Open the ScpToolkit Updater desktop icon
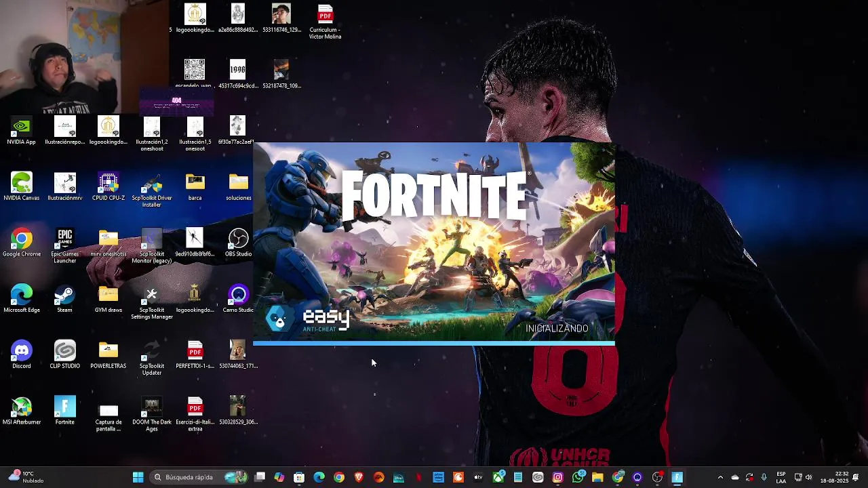This screenshot has height=488, width=868. 151,358
